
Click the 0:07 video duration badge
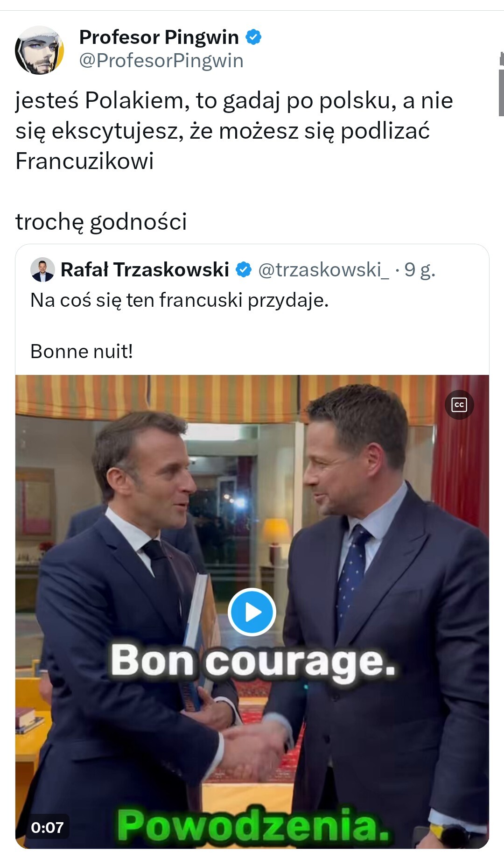coord(47,827)
